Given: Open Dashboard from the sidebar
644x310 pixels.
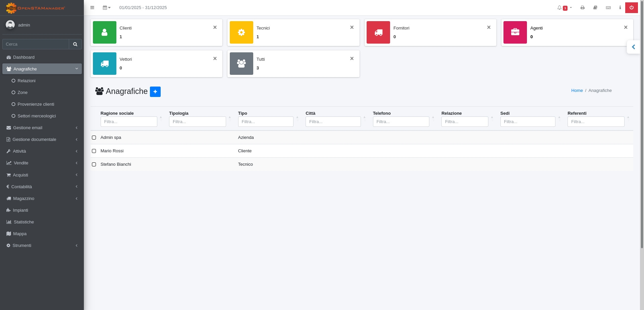Looking at the screenshot, I should 24,57.
